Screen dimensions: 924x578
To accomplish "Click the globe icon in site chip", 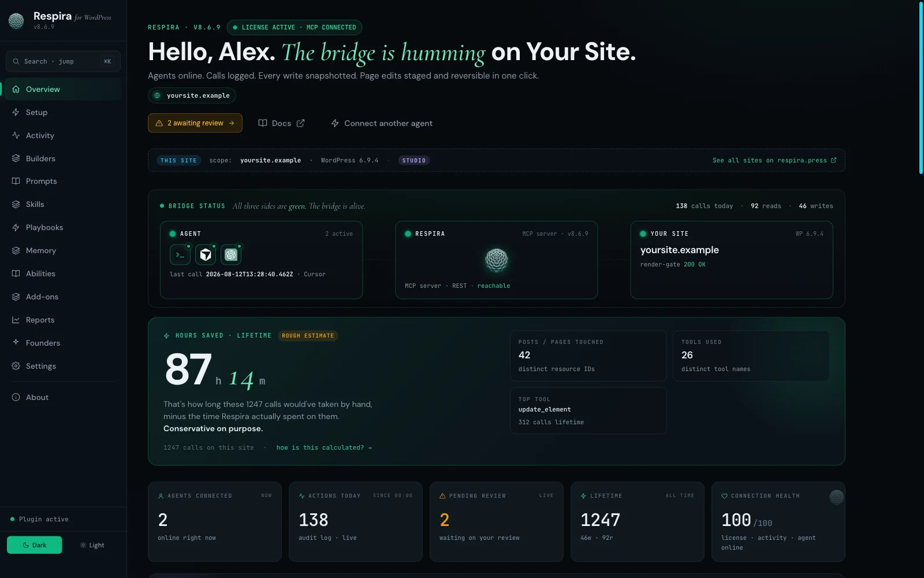I will pos(157,95).
